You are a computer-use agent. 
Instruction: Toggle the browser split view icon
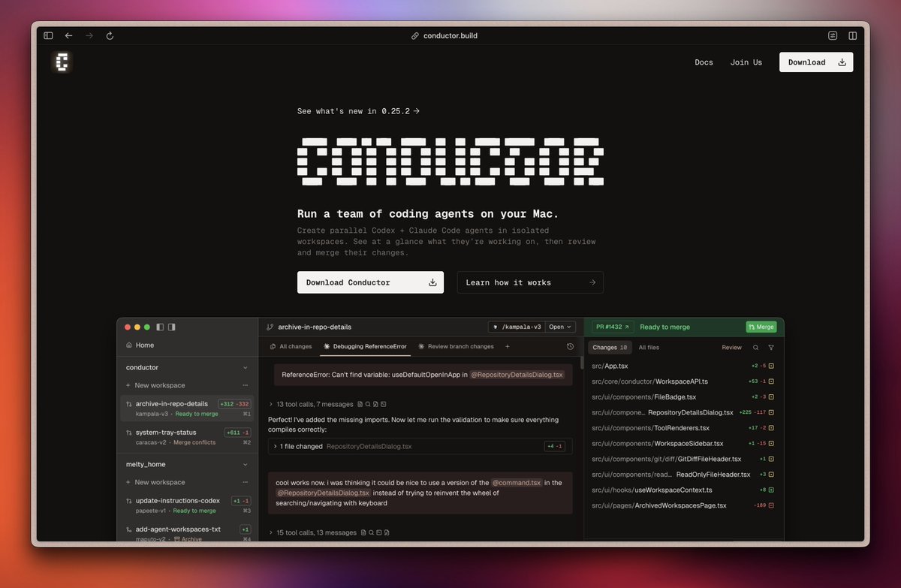tap(853, 35)
